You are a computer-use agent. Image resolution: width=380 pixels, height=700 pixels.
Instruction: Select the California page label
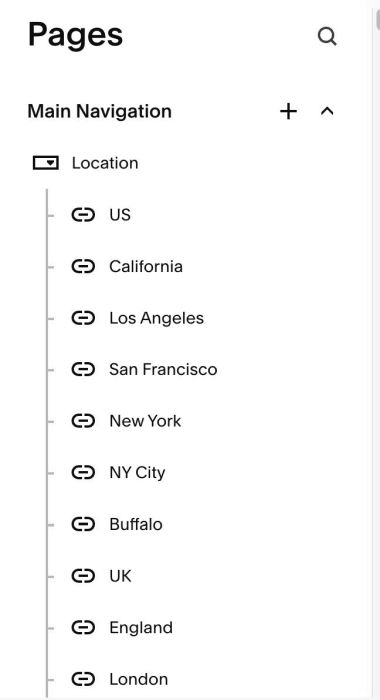(x=146, y=267)
